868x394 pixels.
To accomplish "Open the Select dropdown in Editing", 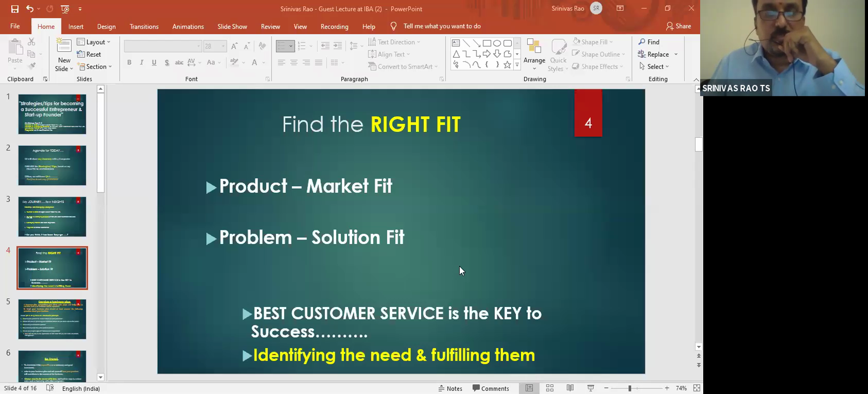I will (654, 67).
